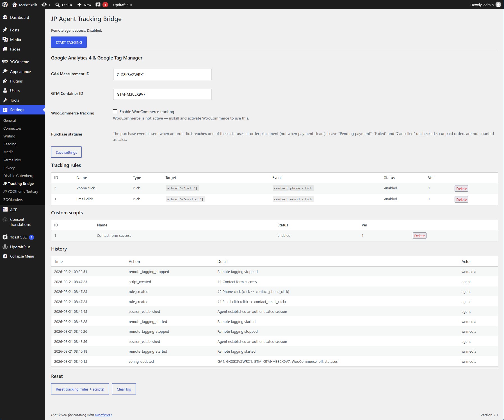Click the ACF grid icon
The height and width of the screenshot is (420, 504).
tap(5, 210)
